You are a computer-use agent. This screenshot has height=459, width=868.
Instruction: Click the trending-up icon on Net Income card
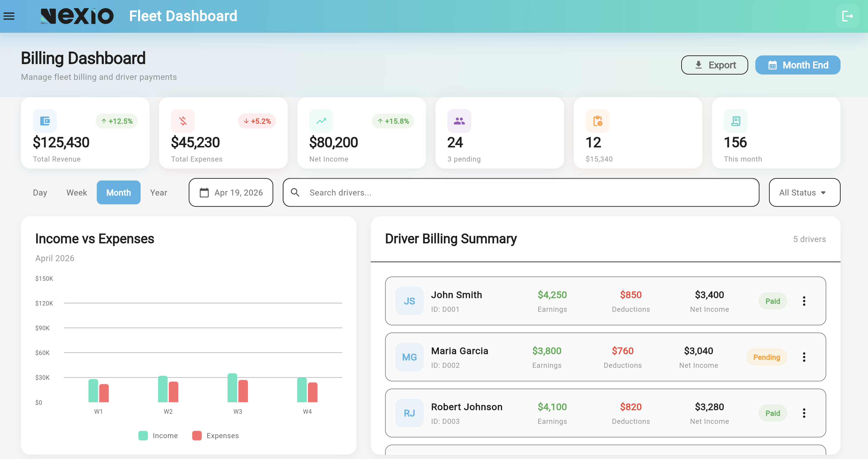(x=321, y=121)
